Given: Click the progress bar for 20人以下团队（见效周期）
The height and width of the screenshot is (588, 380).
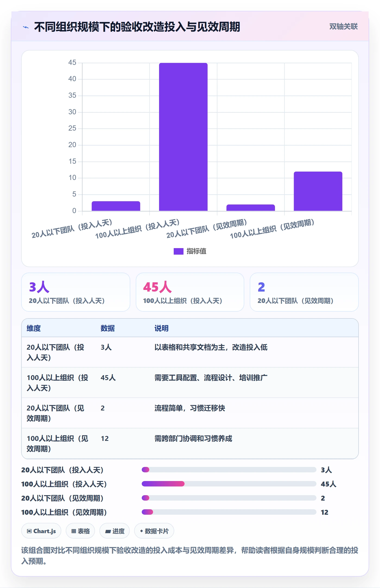Looking at the screenshot, I should coord(229,498).
